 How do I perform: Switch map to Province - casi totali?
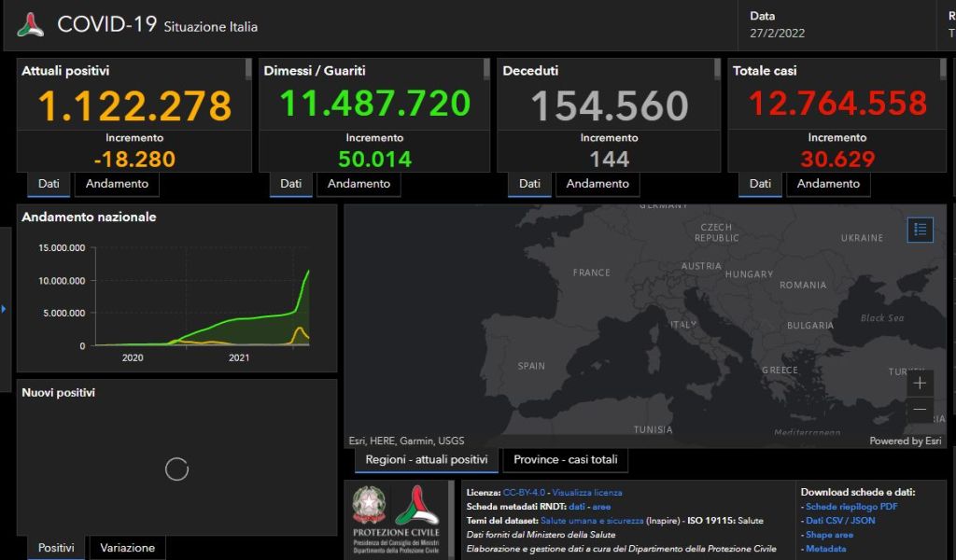pyautogui.click(x=565, y=459)
